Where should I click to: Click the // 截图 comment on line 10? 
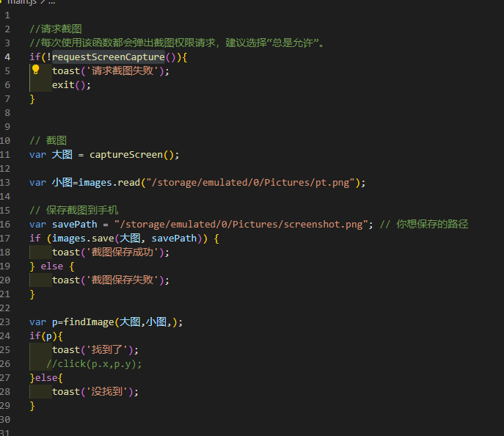(48, 140)
